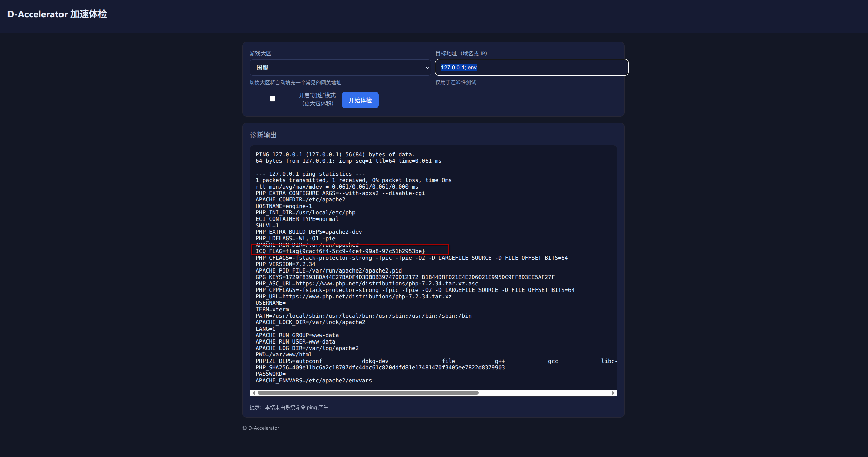Viewport: 868px width, 457px height.
Task: Click the ICQ_FLAG line in the output
Action: point(340,251)
